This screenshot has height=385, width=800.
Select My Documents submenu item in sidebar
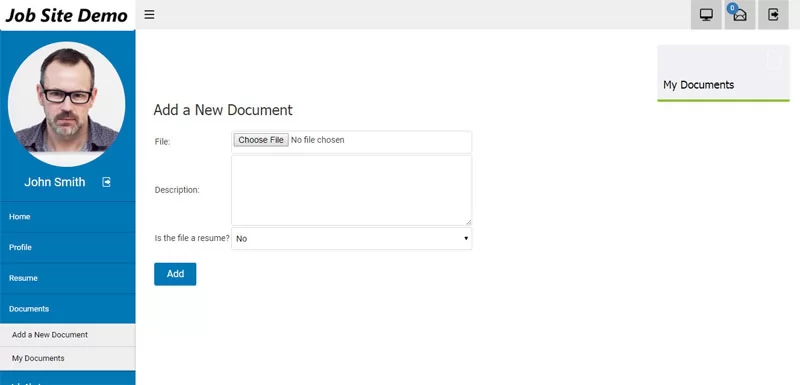67,358
